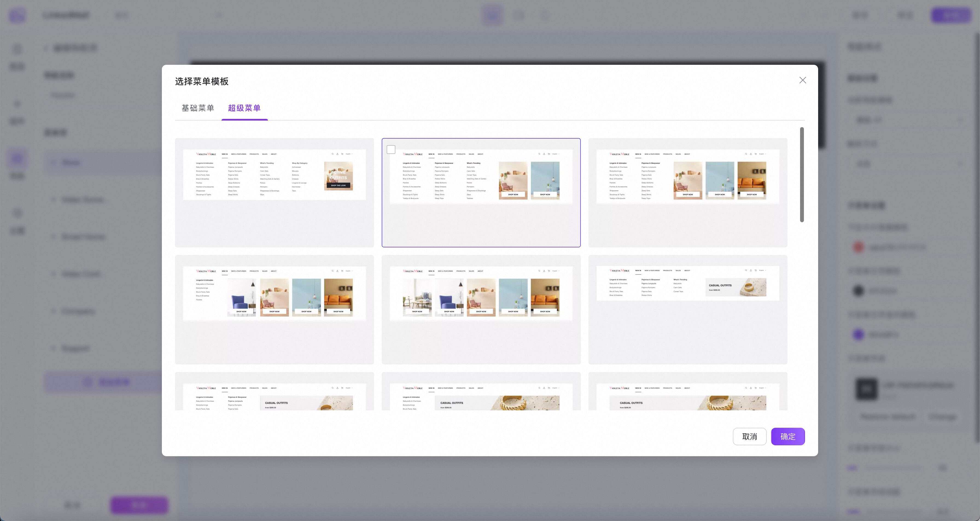Select the 超级菜单 tab
The width and height of the screenshot is (980, 521).
pos(244,108)
